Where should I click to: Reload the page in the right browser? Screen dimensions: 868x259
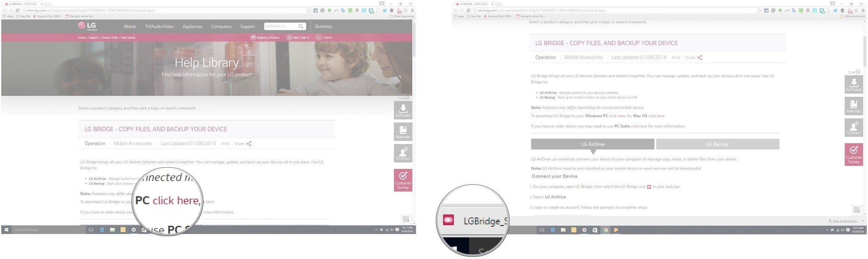[x=468, y=10]
